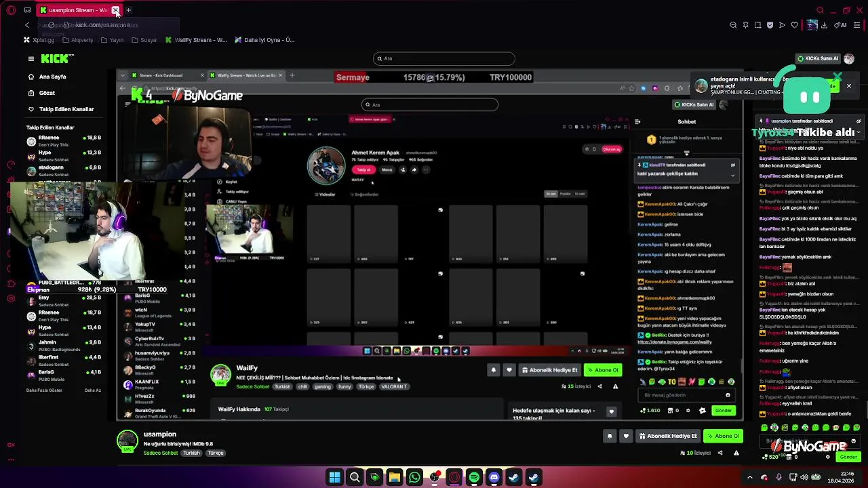Open the Alışveriş bookmark folder
The height and width of the screenshot is (488, 868).
tap(77, 40)
